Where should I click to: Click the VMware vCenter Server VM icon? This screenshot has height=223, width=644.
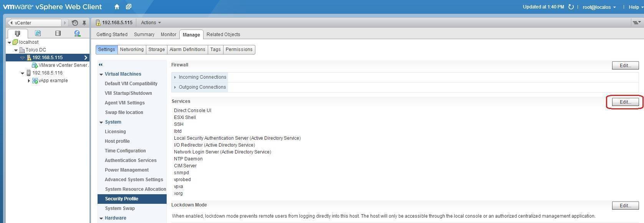point(35,65)
